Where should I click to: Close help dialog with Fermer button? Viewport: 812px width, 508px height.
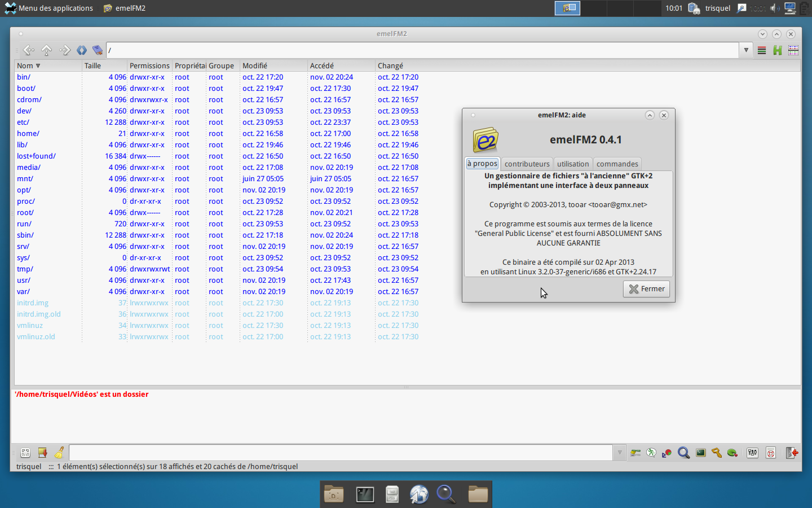tap(646, 289)
